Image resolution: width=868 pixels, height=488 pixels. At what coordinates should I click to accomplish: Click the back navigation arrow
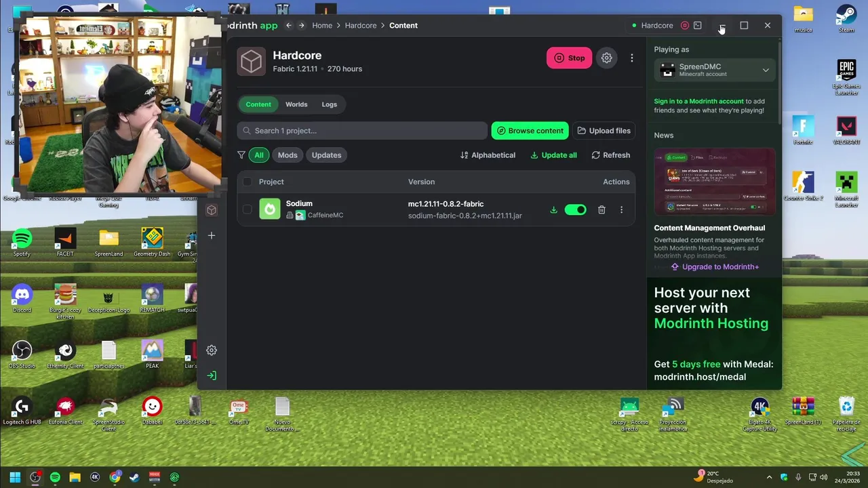pyautogui.click(x=289, y=26)
